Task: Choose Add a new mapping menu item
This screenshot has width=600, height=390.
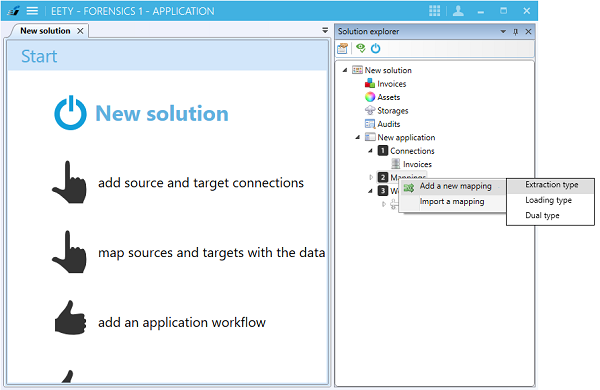Action: [452, 186]
